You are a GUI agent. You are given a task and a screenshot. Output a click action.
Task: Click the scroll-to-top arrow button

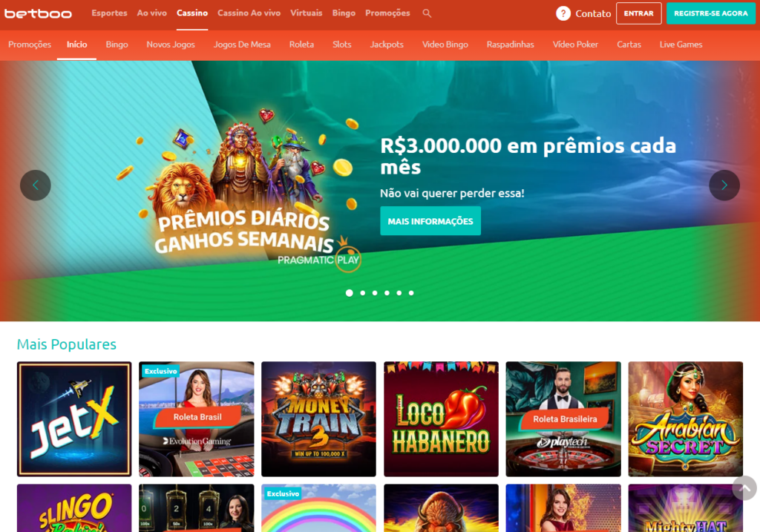click(x=744, y=488)
